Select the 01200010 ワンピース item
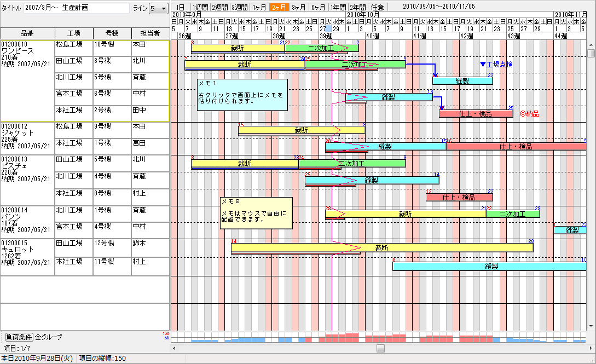 [27, 57]
